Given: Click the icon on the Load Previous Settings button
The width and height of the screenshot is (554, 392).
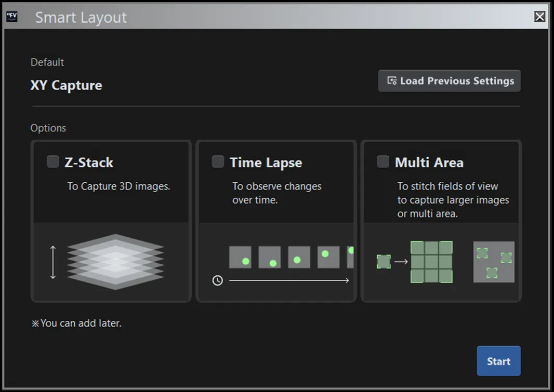Looking at the screenshot, I should coord(391,80).
